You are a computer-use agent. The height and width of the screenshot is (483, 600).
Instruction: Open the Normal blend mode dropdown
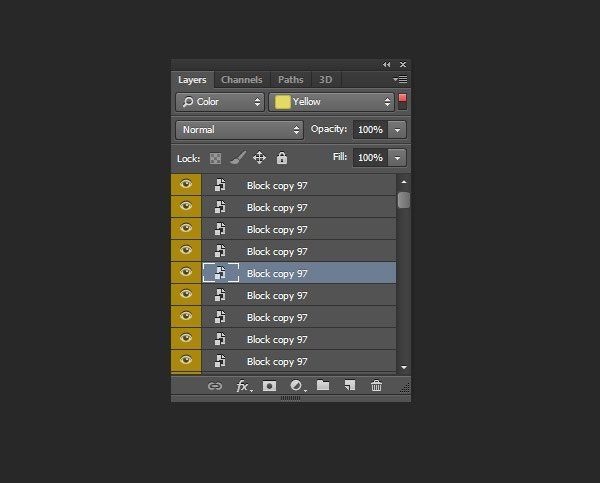(x=240, y=130)
